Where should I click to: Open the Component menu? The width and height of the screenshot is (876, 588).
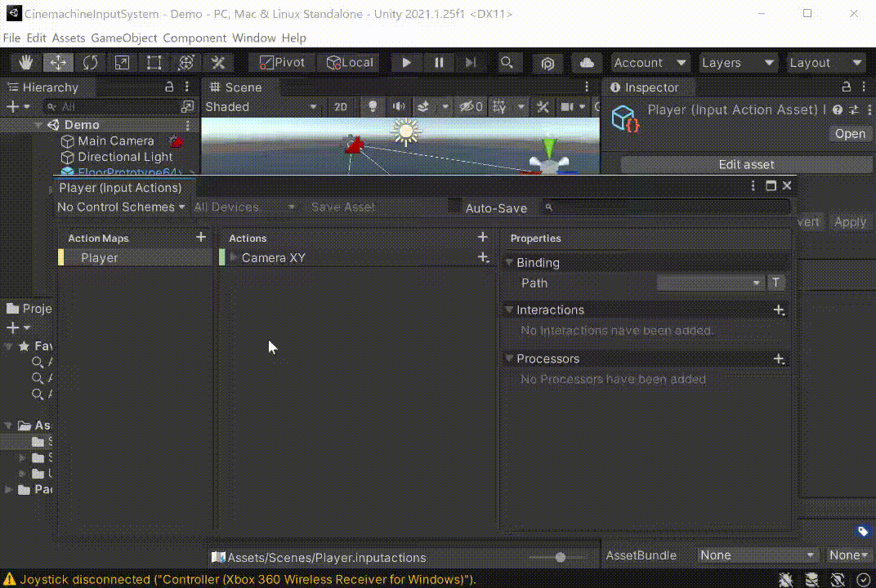coord(194,38)
